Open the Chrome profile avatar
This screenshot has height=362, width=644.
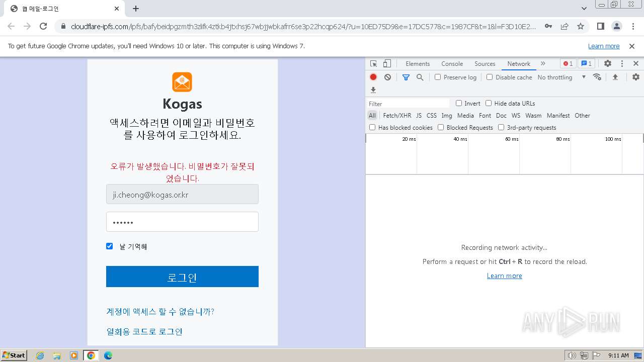coord(616,26)
